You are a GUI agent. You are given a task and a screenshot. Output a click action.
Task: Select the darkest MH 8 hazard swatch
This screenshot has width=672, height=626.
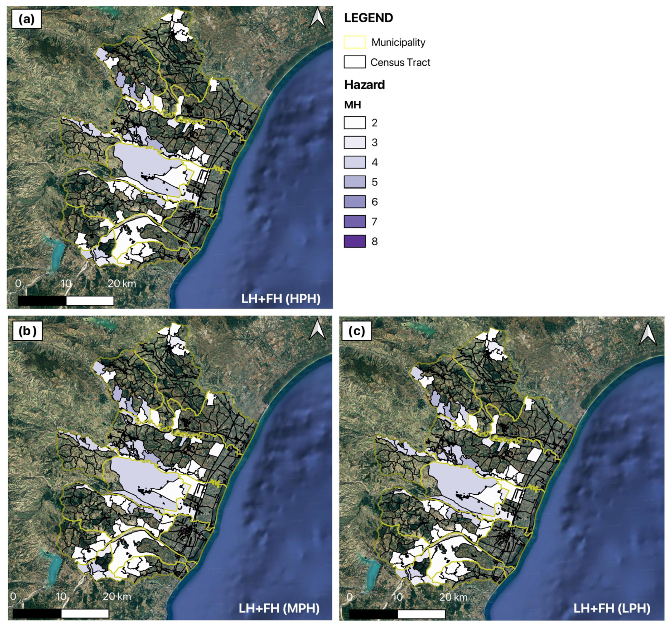354,241
